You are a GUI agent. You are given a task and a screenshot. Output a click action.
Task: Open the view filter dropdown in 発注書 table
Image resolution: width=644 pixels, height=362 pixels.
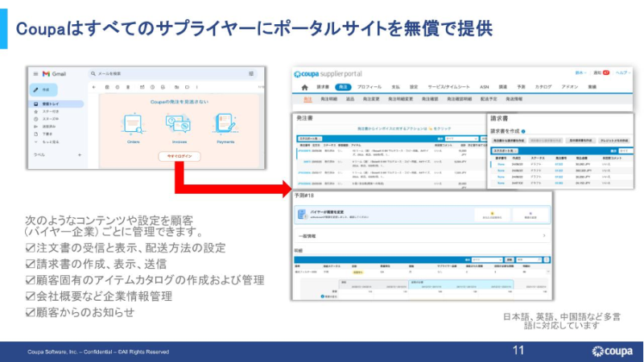click(461, 139)
